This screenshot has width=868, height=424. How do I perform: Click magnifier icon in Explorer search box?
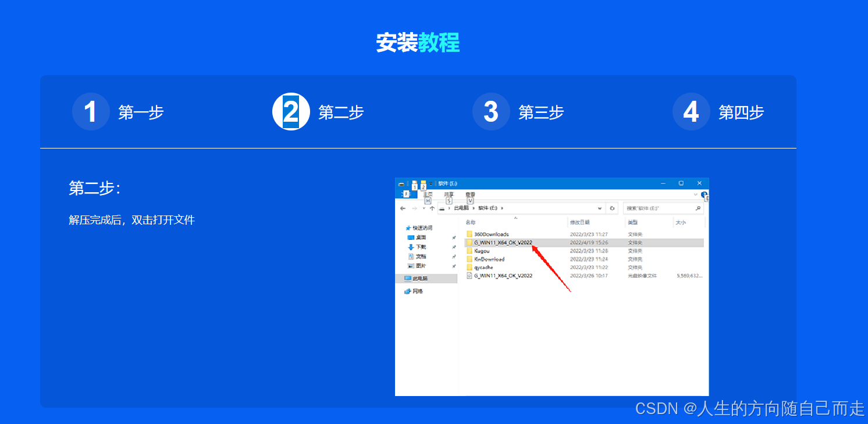(698, 208)
